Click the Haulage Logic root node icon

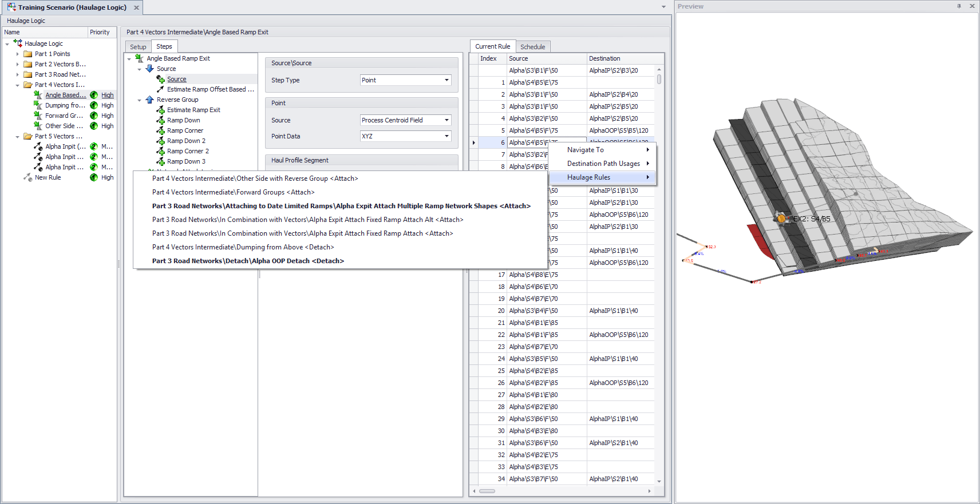coord(18,43)
